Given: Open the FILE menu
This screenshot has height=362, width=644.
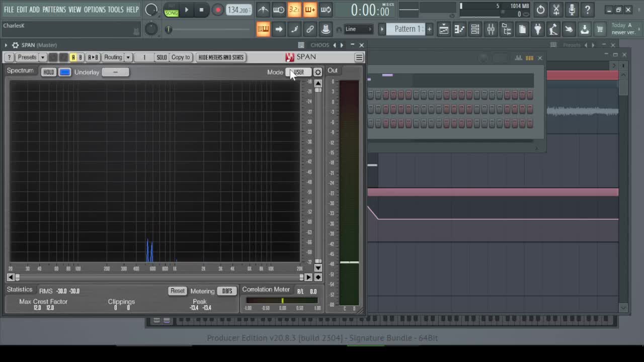Looking at the screenshot, I should click(x=9, y=10).
